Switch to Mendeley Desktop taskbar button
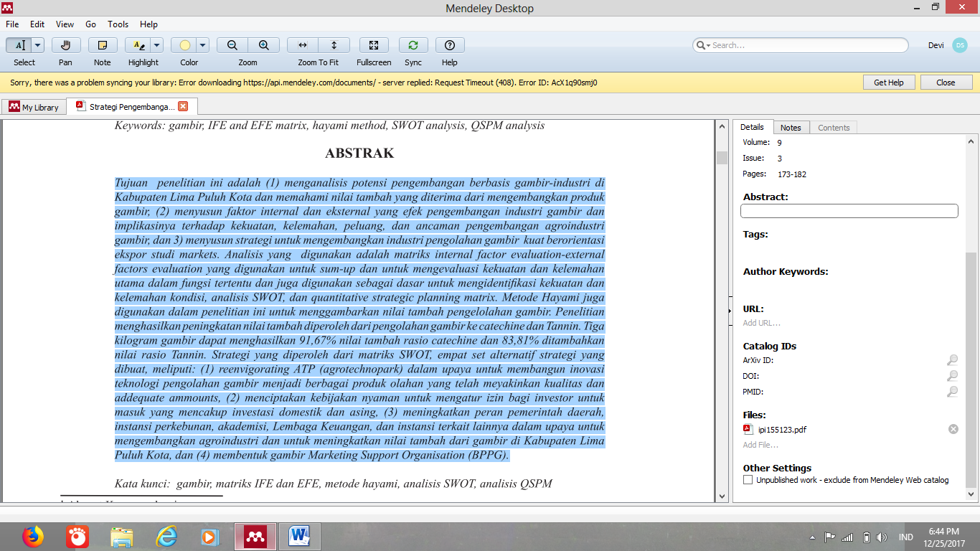Screen dimensions: 980x551 pyautogui.click(x=255, y=537)
